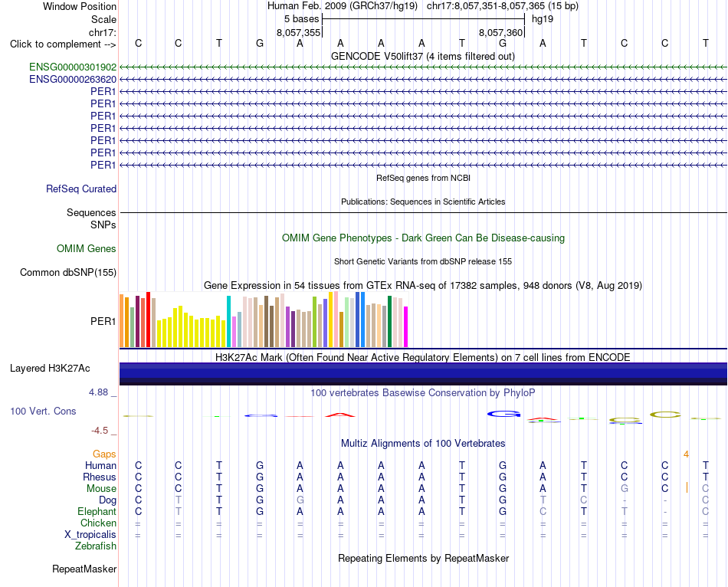Click the chr17: base position label
Image resolution: width=728 pixels, height=587 pixels.
[x=103, y=32]
